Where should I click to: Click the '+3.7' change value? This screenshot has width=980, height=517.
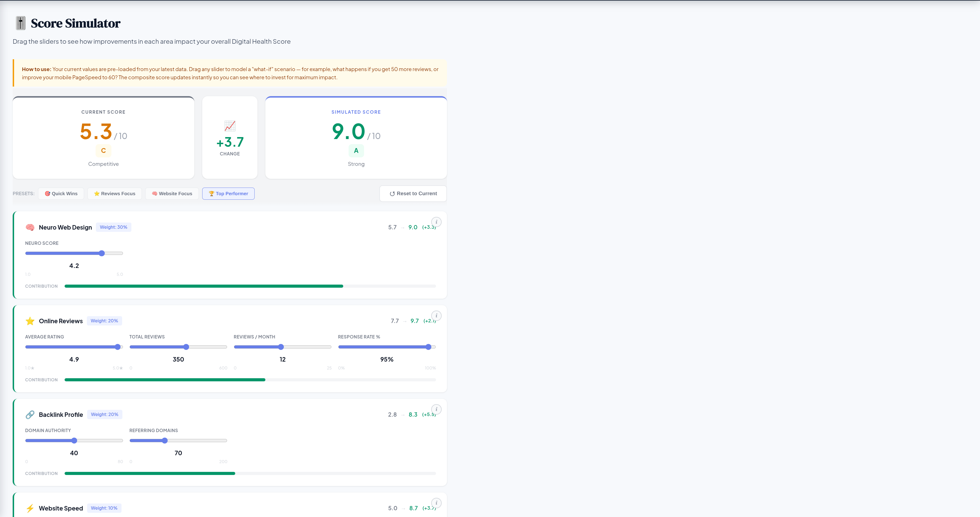(x=230, y=142)
